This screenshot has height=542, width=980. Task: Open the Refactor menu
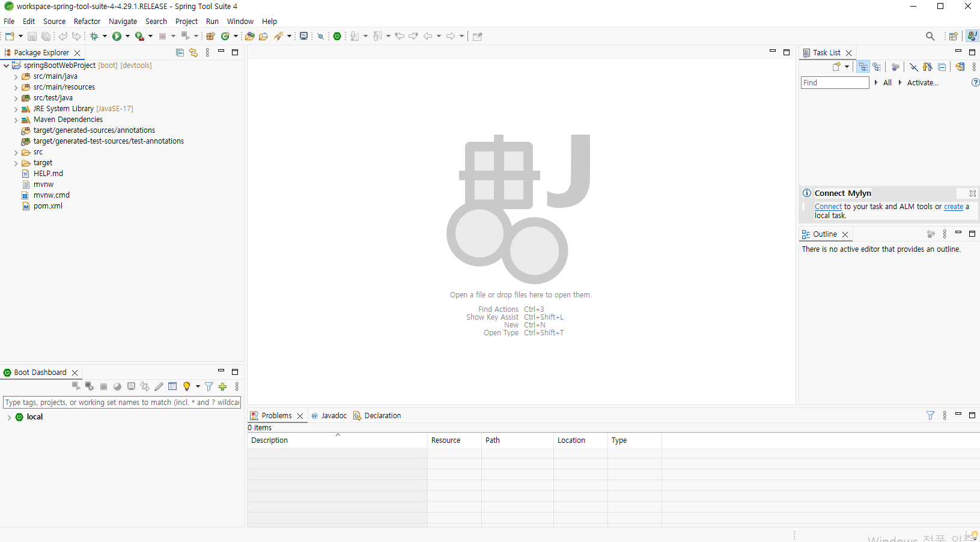pyautogui.click(x=87, y=21)
